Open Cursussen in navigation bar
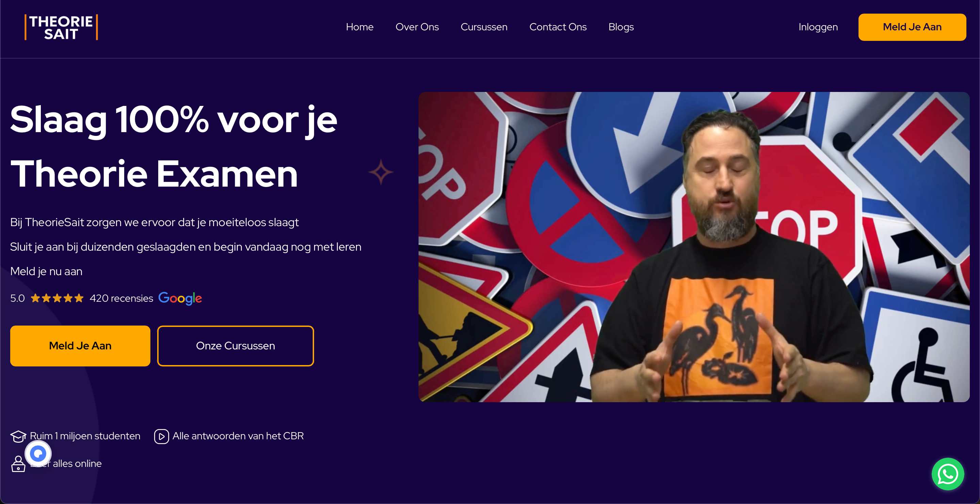The image size is (980, 504). tap(484, 27)
